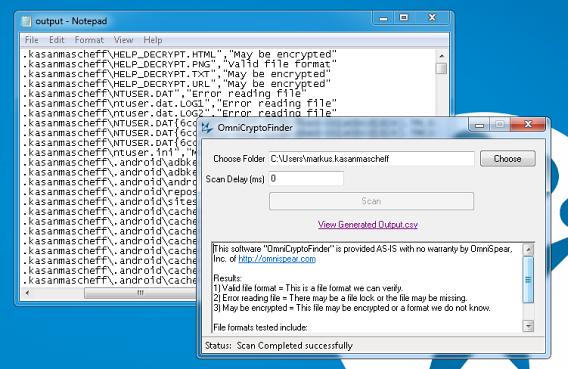Click the '3) May be encrypted' result line
The image size is (568, 369).
[x=352, y=308]
